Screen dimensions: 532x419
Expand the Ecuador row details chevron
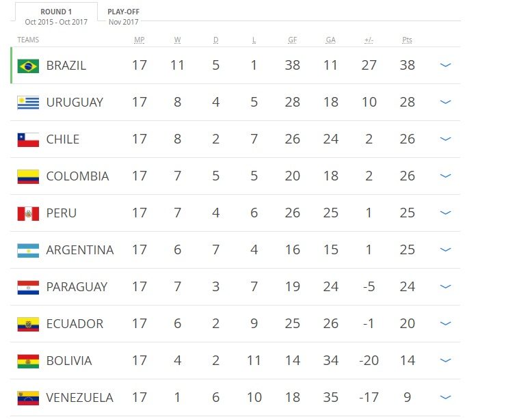[445, 323]
